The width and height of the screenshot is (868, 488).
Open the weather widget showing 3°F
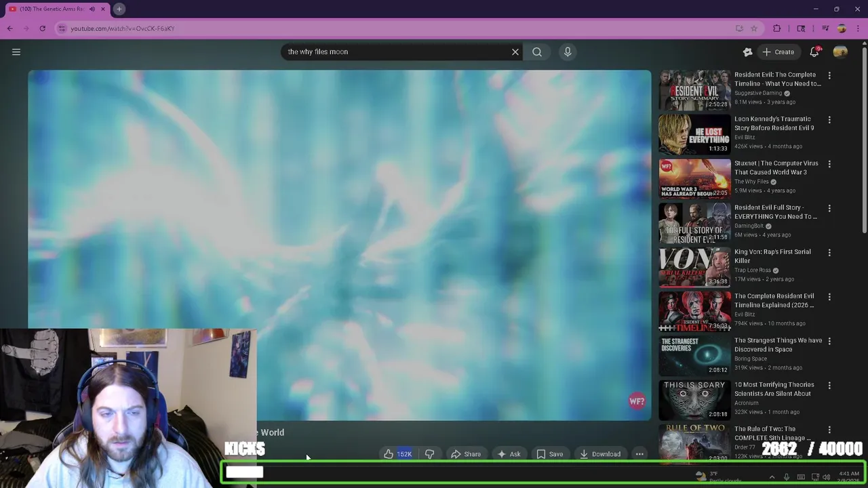tap(717, 477)
